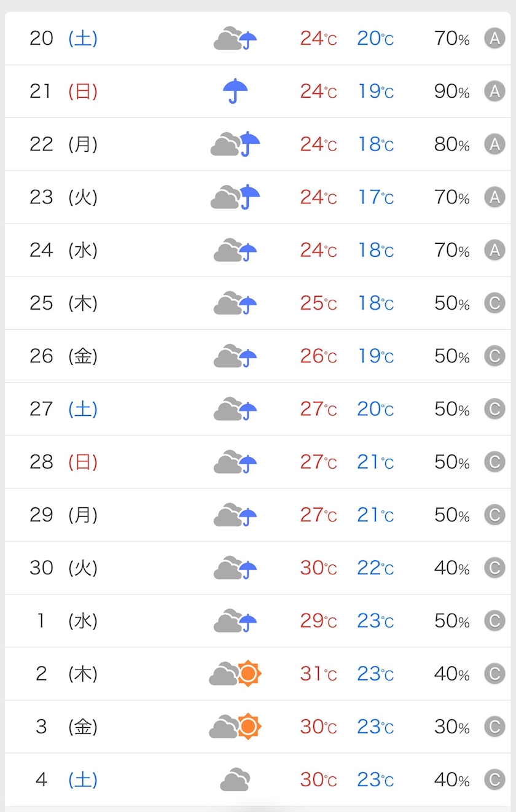Select the cloud and sun icon for day 2
Screen dimensions: 516x812
[235, 674]
